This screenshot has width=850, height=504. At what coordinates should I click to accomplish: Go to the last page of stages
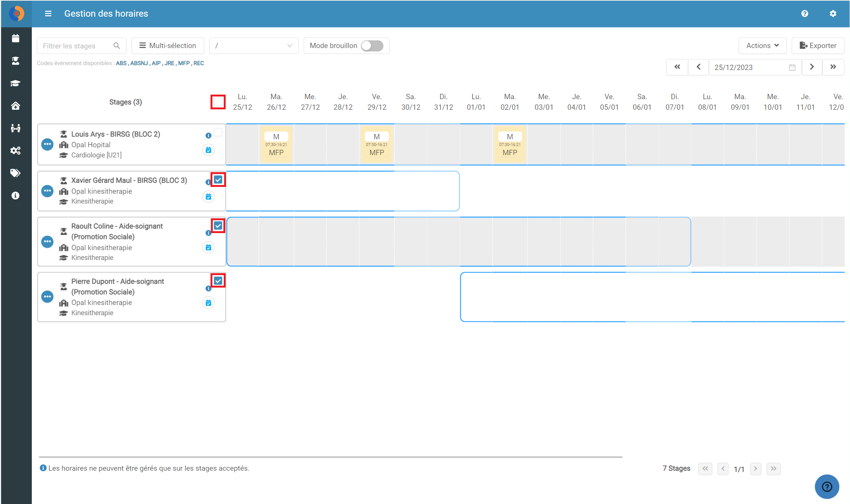[774, 469]
